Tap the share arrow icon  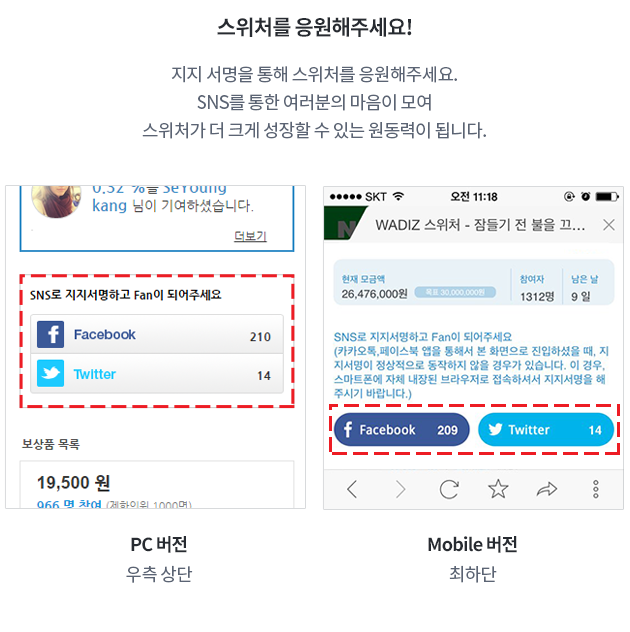pos(547,489)
